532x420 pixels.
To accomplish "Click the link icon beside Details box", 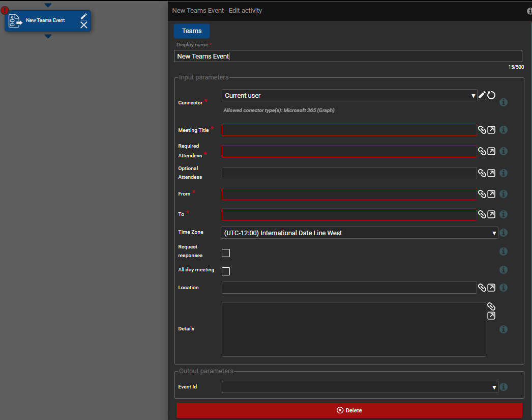I will (x=491, y=306).
